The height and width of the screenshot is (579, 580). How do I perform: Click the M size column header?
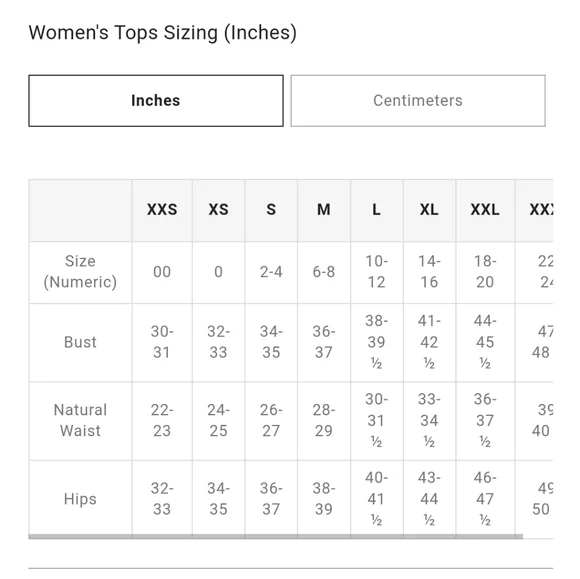324,210
